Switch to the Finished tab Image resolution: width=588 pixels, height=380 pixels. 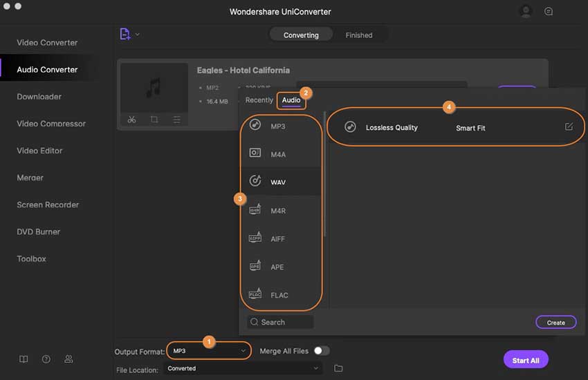[358, 35]
